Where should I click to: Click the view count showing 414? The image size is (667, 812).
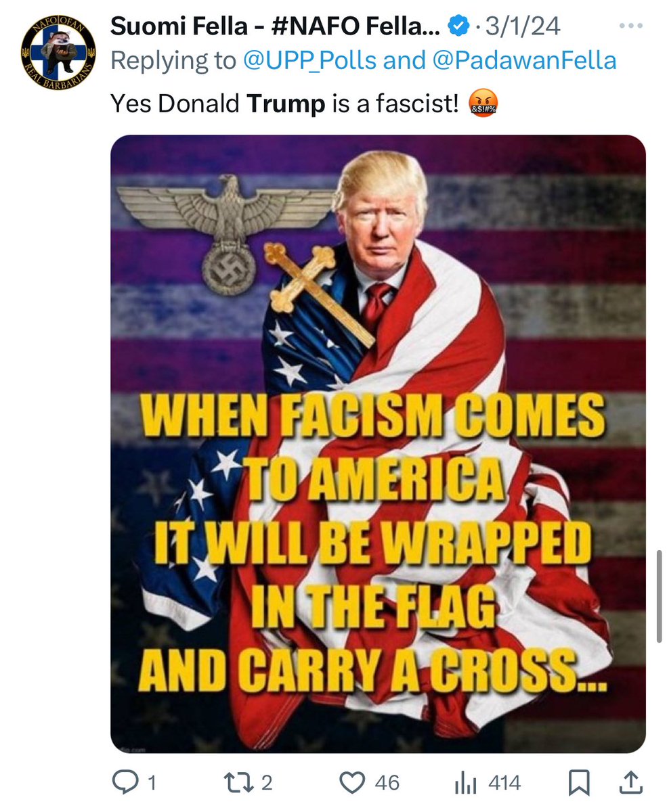pyautogui.click(x=504, y=784)
